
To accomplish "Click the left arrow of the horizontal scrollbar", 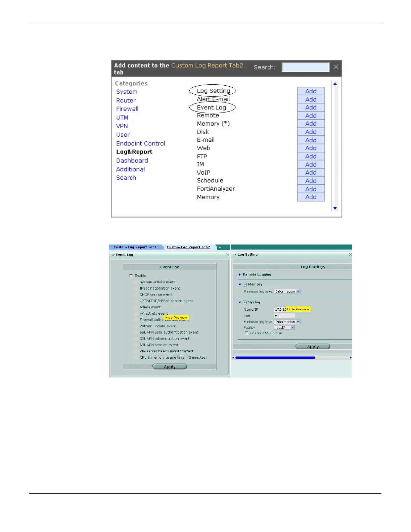I will (x=233, y=358).
